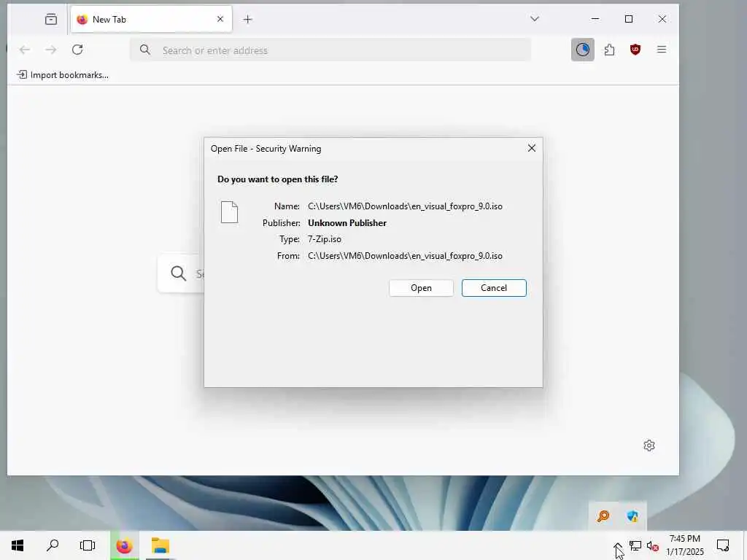The width and height of the screenshot is (747, 560).
Task: Click the Firefox forward arrow
Action: pyautogui.click(x=51, y=50)
